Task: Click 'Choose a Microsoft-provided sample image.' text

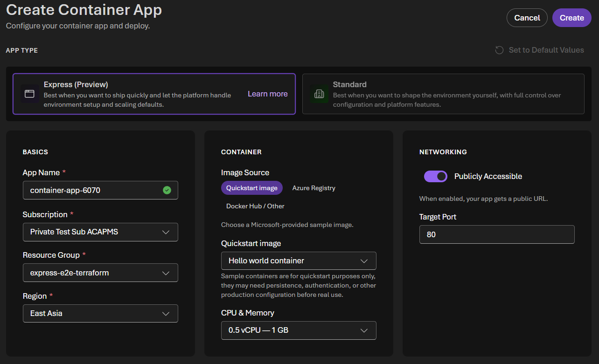Action: click(287, 225)
